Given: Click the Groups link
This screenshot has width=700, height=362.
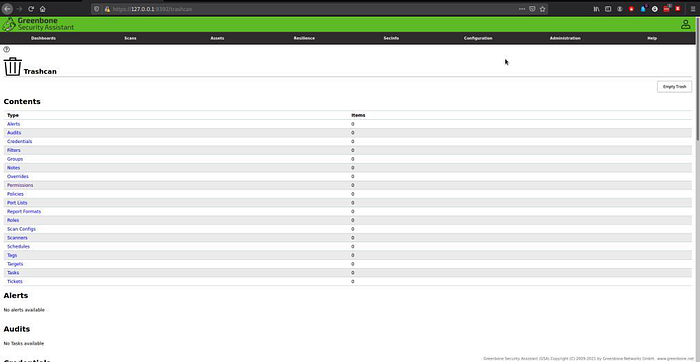Looking at the screenshot, I should 15,159.
